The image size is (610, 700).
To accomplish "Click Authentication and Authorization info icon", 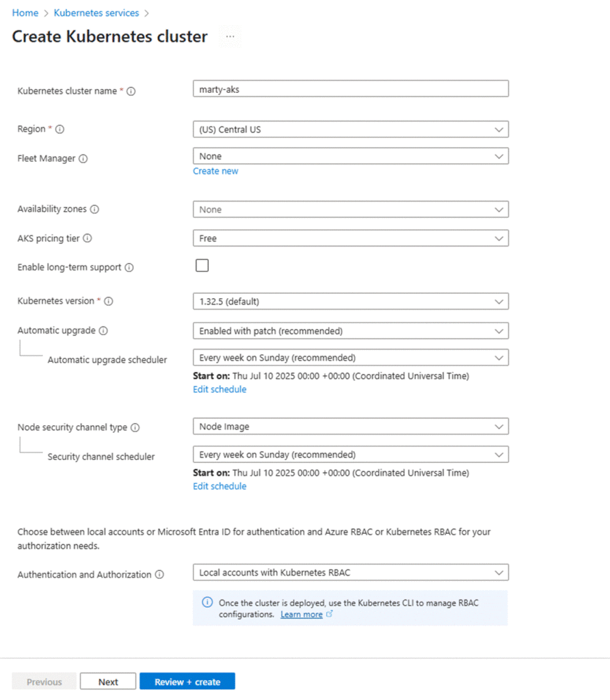I will click(159, 575).
